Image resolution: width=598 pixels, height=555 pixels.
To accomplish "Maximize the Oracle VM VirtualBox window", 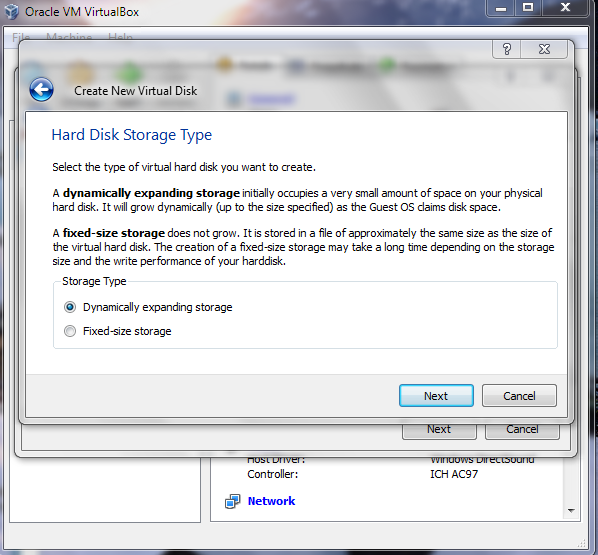I will pos(528,8).
